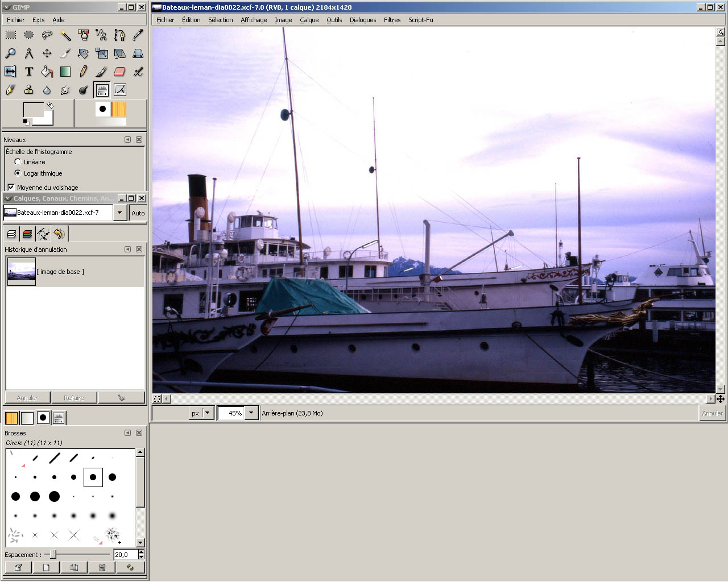Viewport: 728px width, 582px height.
Task: Select the Color Picker eyedropper tool
Action: [x=138, y=35]
